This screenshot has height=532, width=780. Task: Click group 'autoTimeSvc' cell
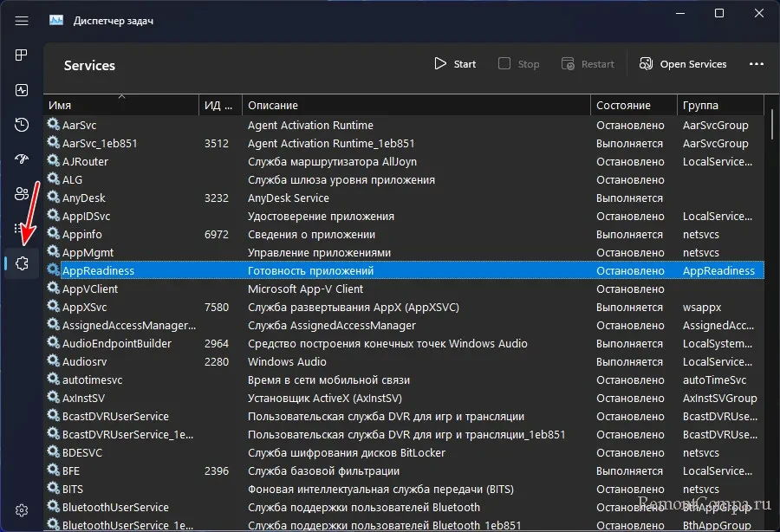(x=714, y=380)
